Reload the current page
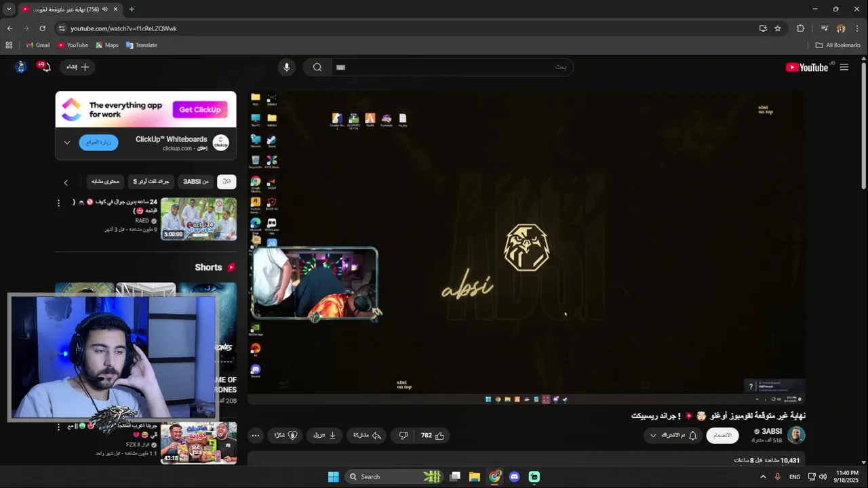Image resolution: width=868 pixels, height=488 pixels. coord(42,28)
